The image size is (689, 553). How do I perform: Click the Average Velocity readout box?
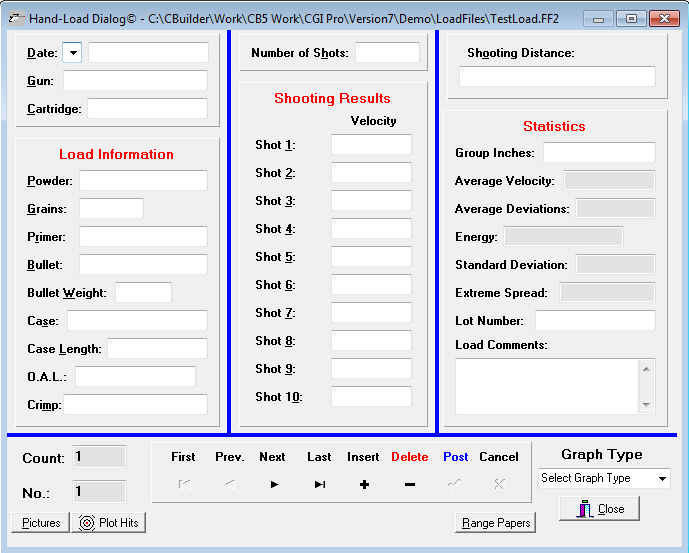pyautogui.click(x=609, y=181)
